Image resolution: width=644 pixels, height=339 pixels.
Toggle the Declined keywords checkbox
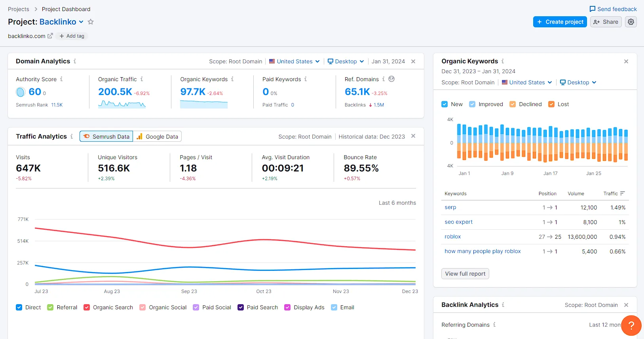click(x=513, y=104)
